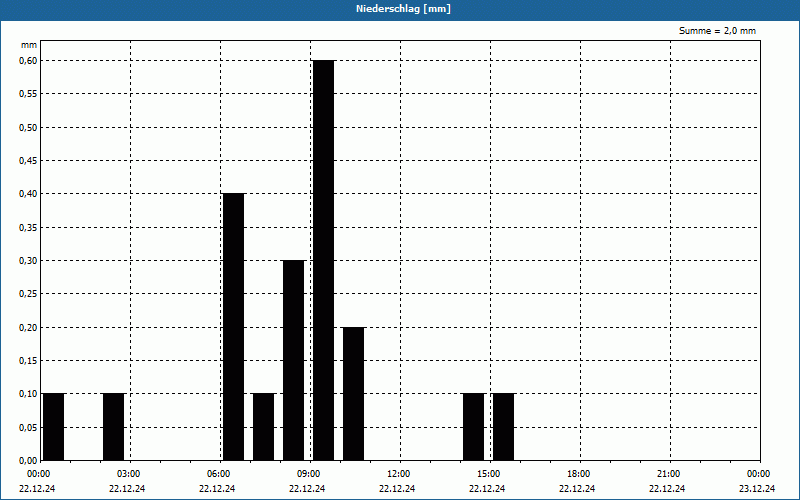Click the 12:00 time axis label
Screen dimensions: 800x500
[x=398, y=474]
